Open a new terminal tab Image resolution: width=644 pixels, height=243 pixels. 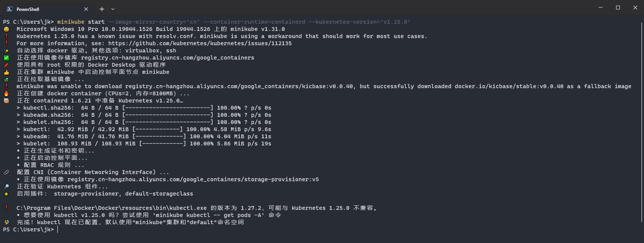[x=102, y=9]
